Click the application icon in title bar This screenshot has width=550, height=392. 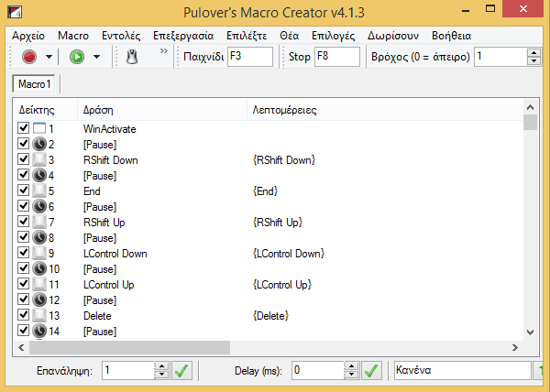tap(15, 12)
